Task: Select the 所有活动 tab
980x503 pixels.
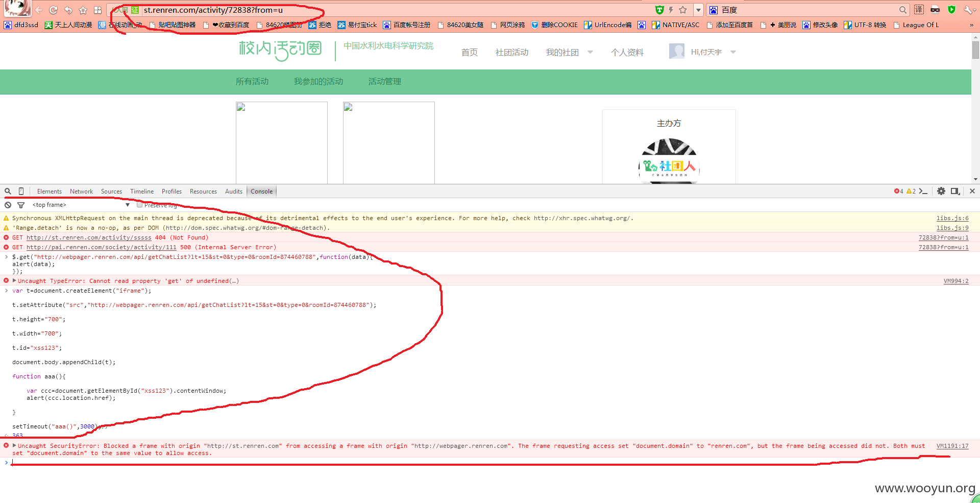Action: [x=252, y=81]
